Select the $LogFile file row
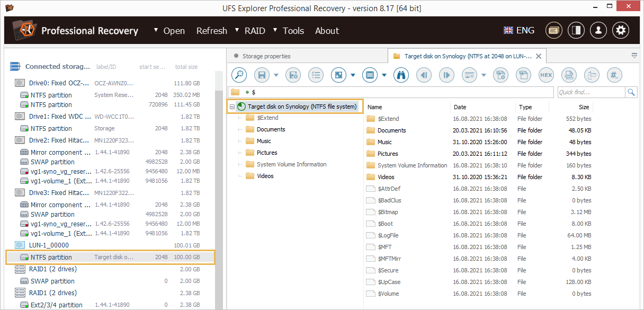 click(x=479, y=235)
